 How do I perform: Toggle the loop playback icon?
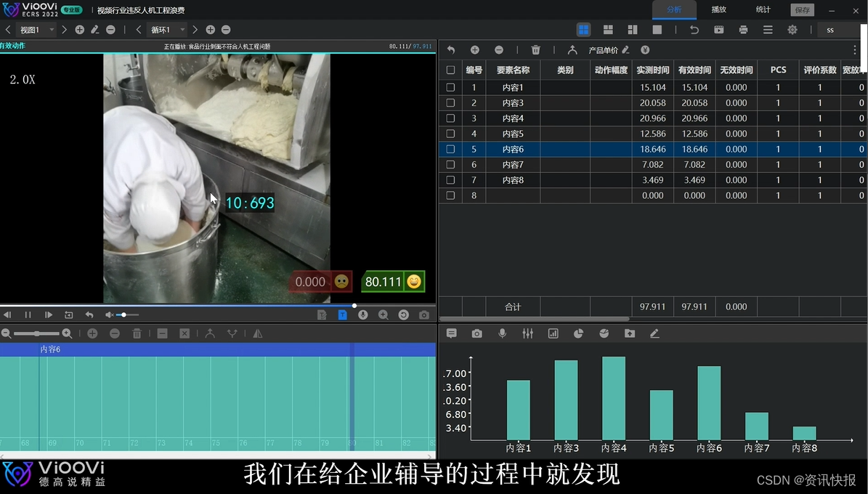69,315
